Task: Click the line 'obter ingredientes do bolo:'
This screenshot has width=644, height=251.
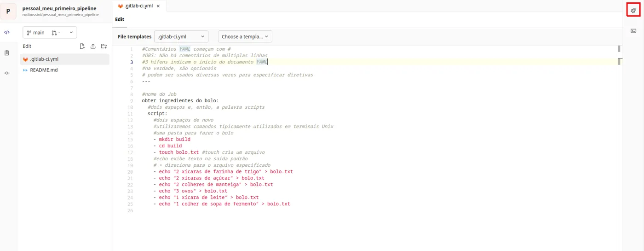Action: pos(180,100)
